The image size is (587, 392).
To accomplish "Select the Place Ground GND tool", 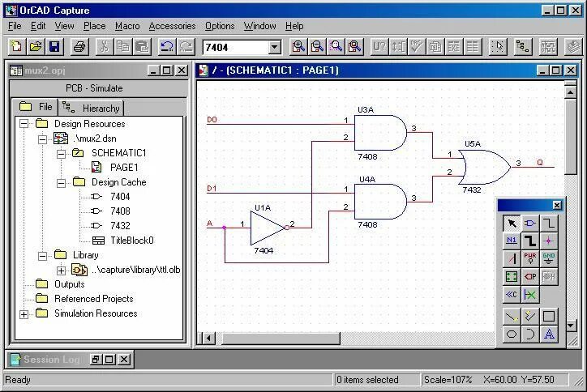I will tap(549, 258).
